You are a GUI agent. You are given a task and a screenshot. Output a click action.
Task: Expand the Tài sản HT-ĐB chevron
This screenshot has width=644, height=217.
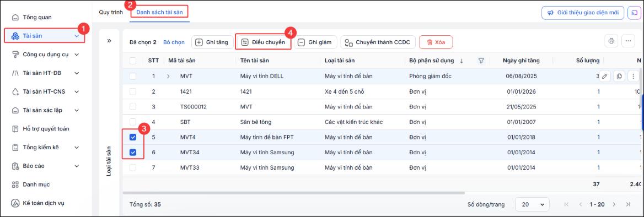click(77, 73)
